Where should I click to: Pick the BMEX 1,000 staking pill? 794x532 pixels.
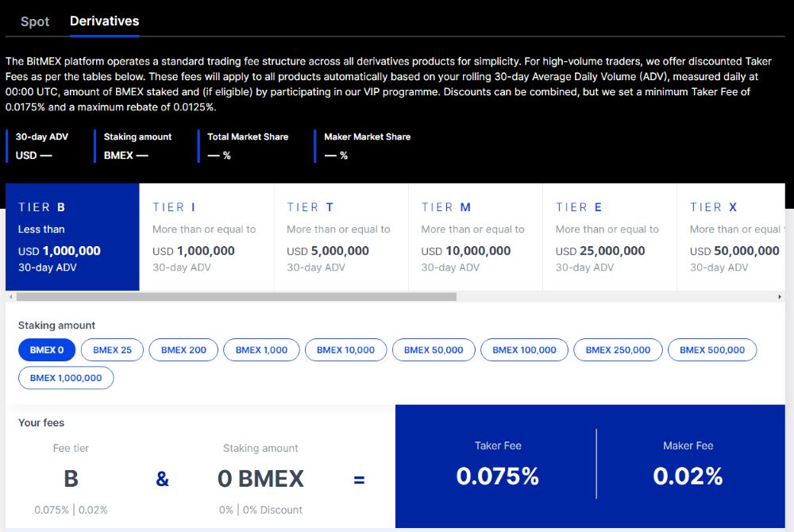(x=261, y=350)
